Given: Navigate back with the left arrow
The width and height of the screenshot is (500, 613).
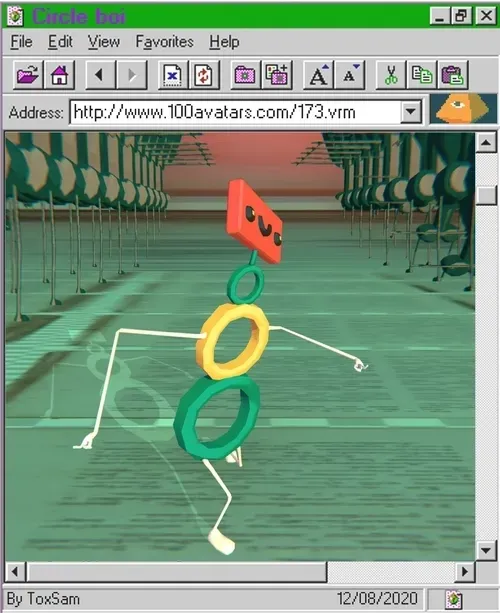Looking at the screenshot, I should click(100, 74).
